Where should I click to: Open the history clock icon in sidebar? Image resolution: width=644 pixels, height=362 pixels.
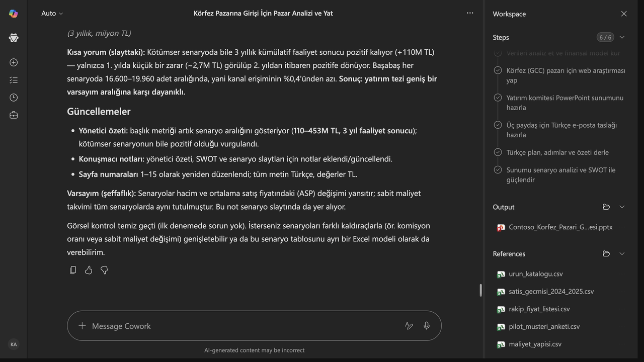pyautogui.click(x=14, y=98)
